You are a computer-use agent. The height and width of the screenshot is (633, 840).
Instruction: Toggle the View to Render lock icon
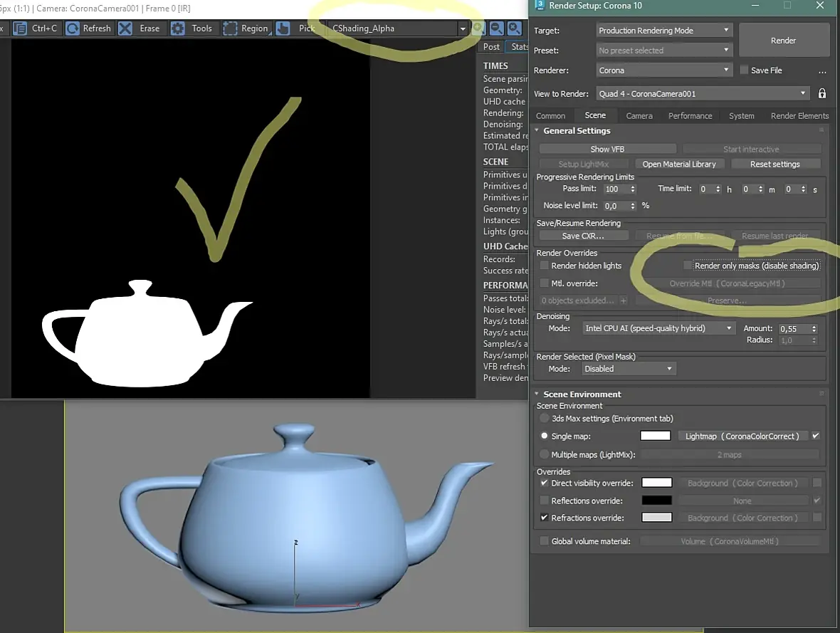(x=822, y=93)
